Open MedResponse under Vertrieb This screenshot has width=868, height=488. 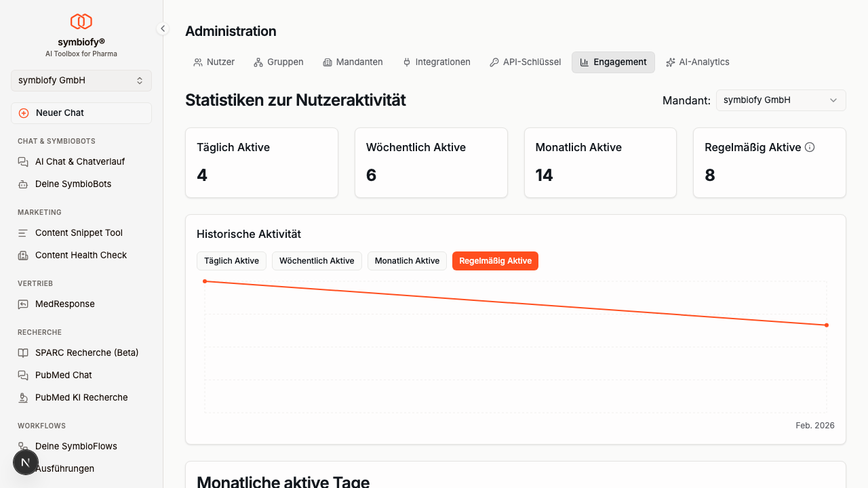click(64, 304)
